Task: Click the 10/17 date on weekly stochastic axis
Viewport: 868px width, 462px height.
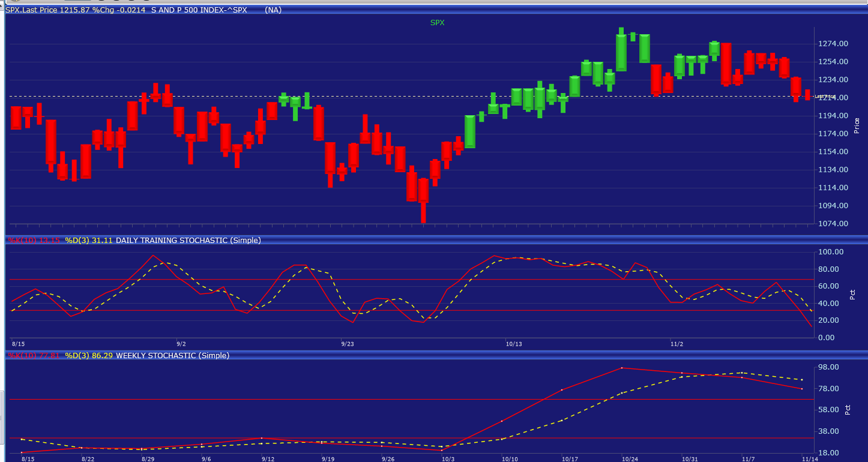Action: click(x=570, y=459)
